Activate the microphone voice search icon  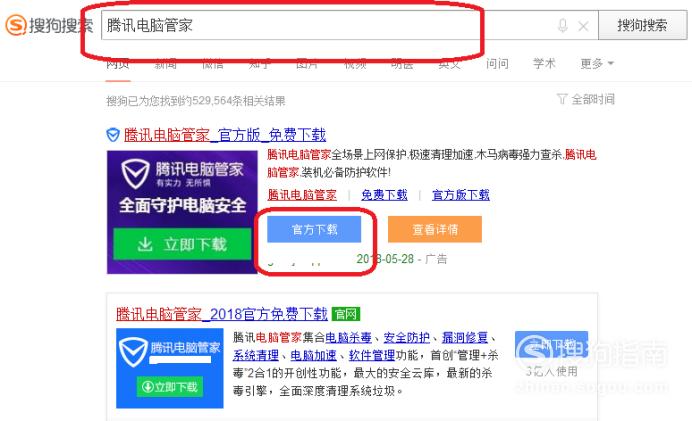click(562, 26)
